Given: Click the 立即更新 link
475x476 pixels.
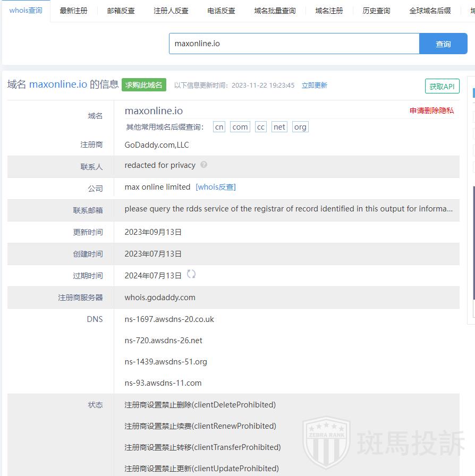Looking at the screenshot, I should pyautogui.click(x=314, y=86).
